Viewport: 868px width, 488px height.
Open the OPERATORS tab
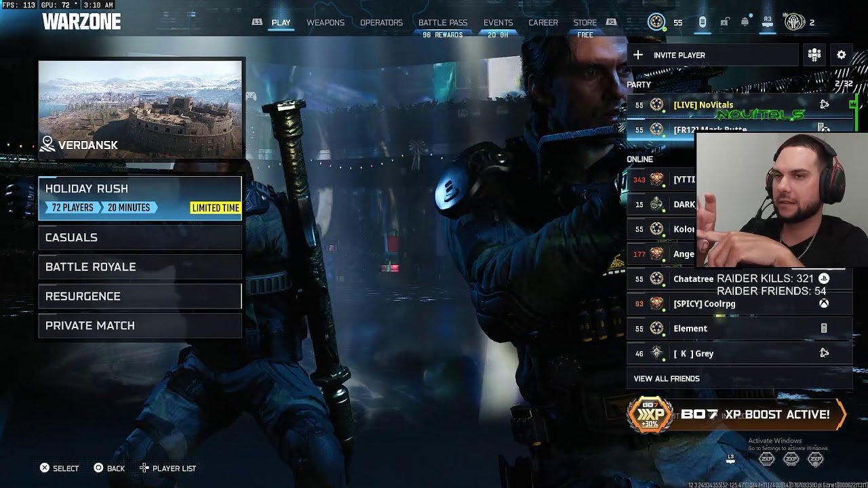click(381, 22)
